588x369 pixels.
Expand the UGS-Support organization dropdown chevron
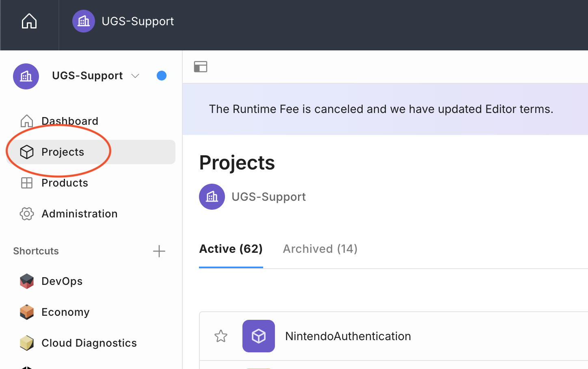pyautogui.click(x=135, y=76)
